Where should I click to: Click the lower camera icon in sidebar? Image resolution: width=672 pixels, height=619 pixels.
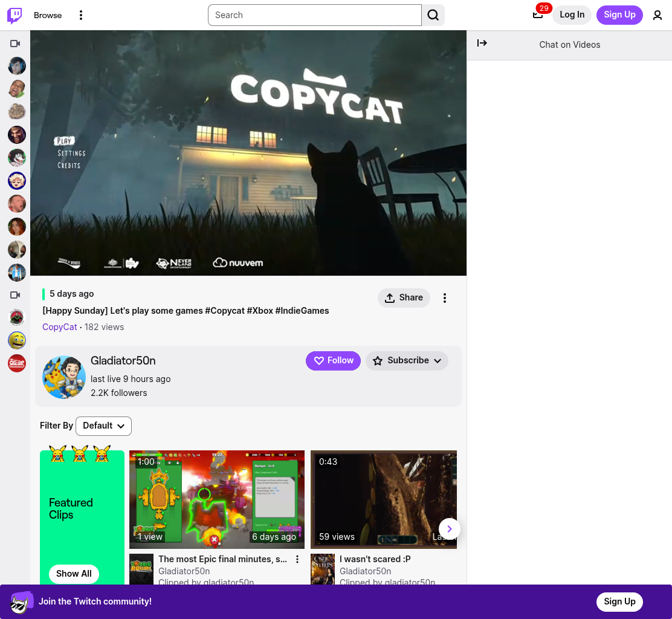pos(16,295)
